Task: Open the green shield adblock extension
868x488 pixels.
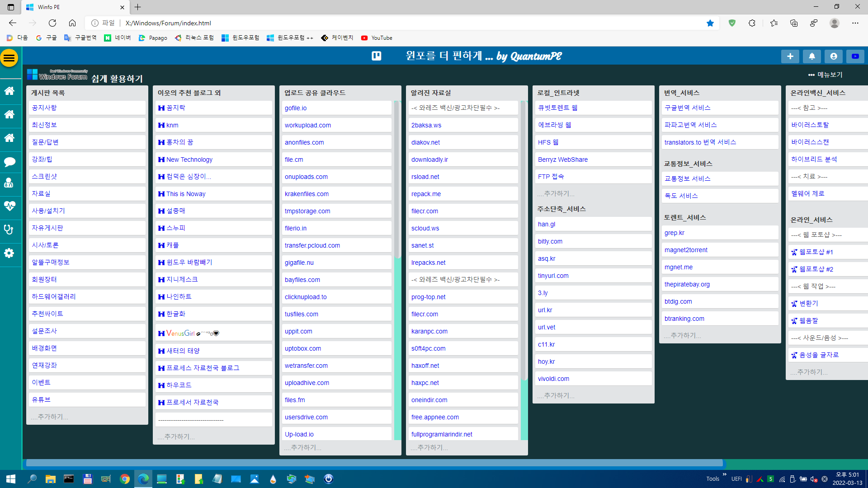Action: pyautogui.click(x=732, y=23)
